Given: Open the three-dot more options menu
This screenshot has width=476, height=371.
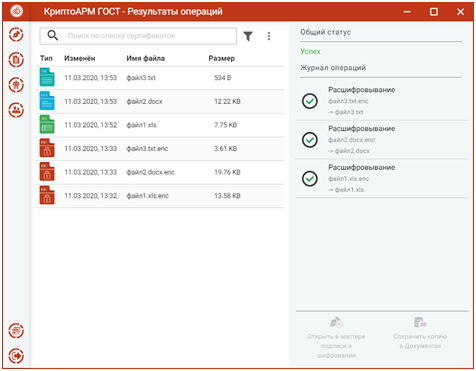Looking at the screenshot, I should (269, 36).
